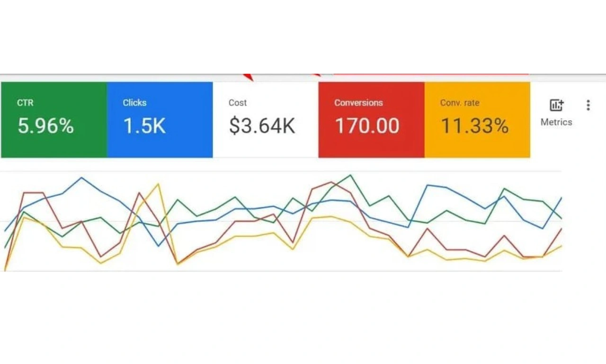The width and height of the screenshot is (606, 364).
Task: Open the Metrics chart-plus icon
Action: tap(556, 105)
